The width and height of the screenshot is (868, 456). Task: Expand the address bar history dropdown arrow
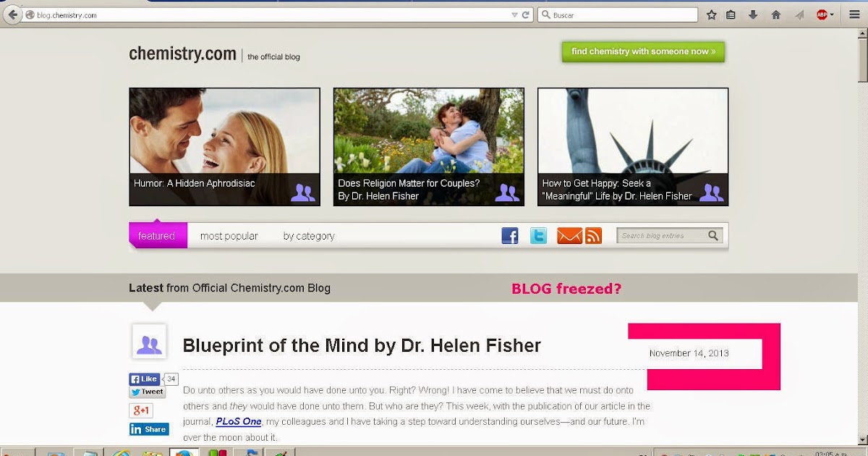point(514,14)
